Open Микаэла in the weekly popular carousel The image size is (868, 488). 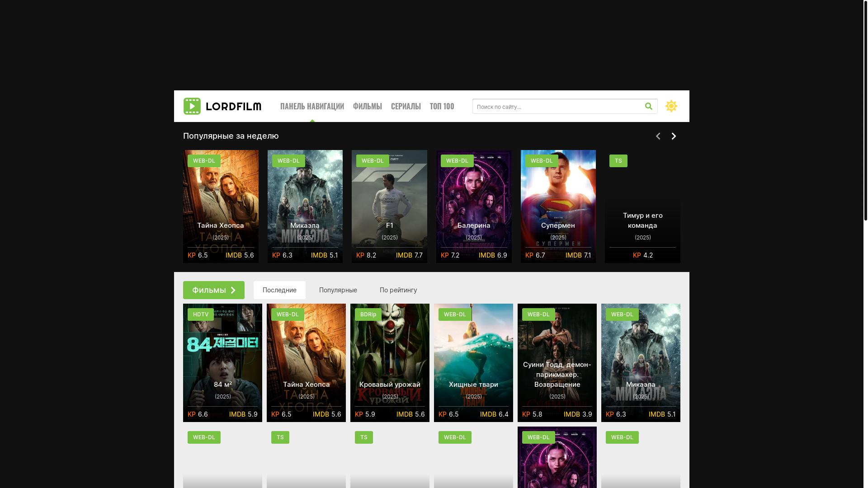pyautogui.click(x=305, y=206)
